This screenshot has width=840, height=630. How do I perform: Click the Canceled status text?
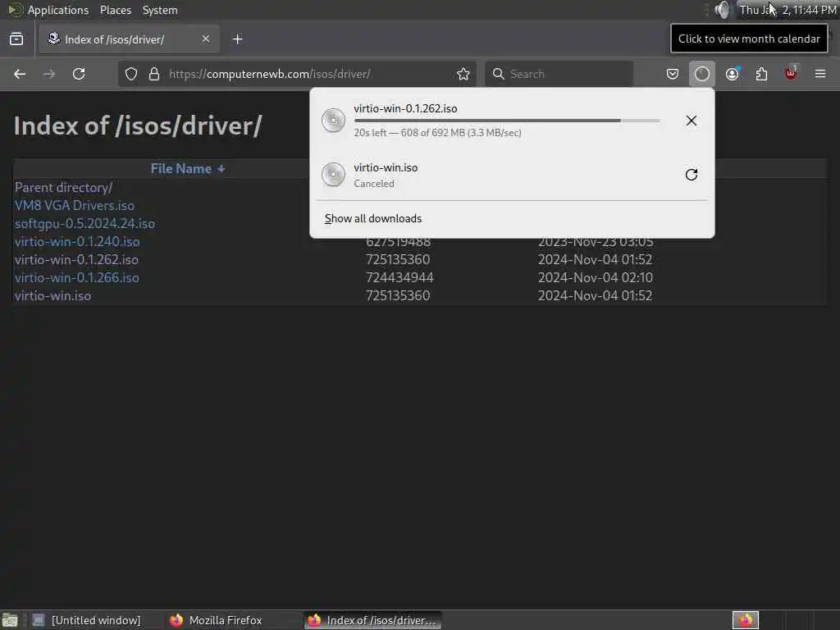coord(374,184)
